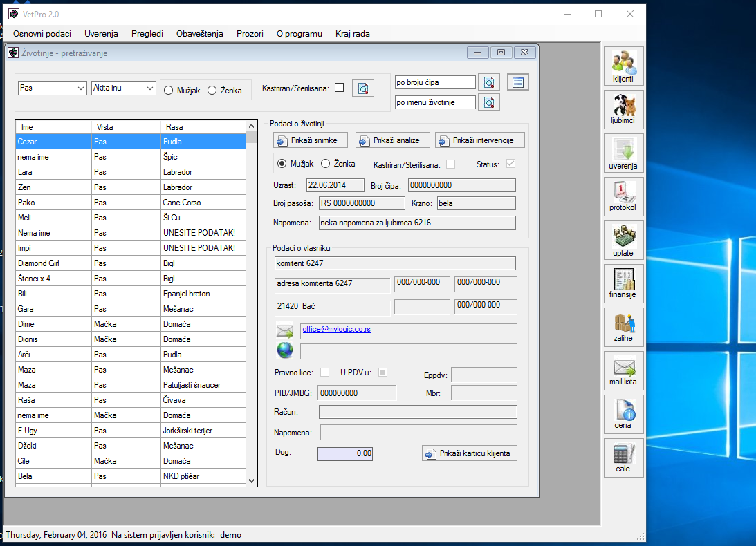Open the uplate payments icon

click(623, 240)
